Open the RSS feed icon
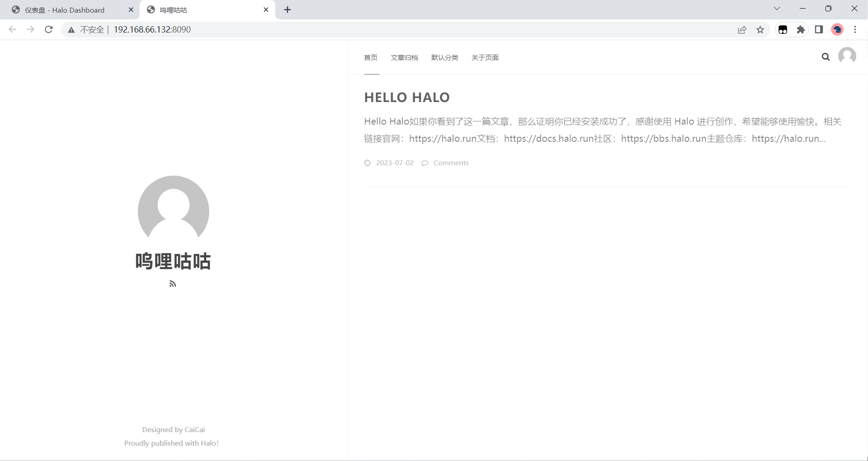 tap(173, 284)
